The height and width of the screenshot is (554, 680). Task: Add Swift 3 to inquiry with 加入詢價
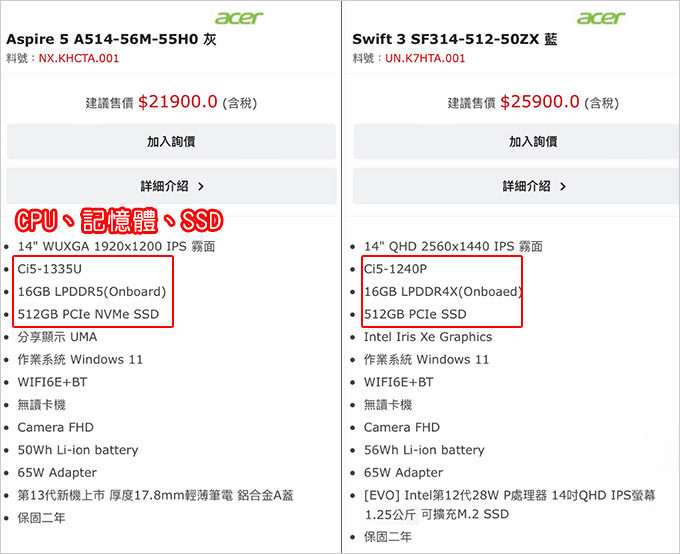[516, 141]
